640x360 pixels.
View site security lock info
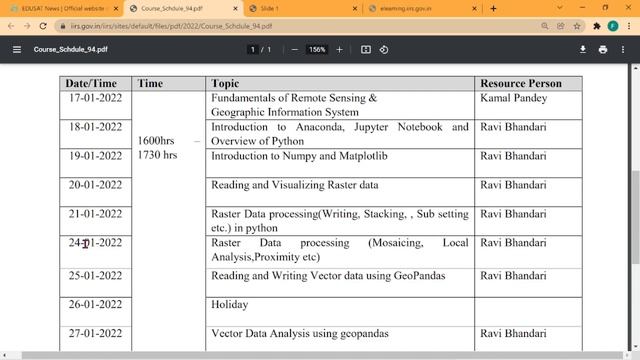coord(62,26)
